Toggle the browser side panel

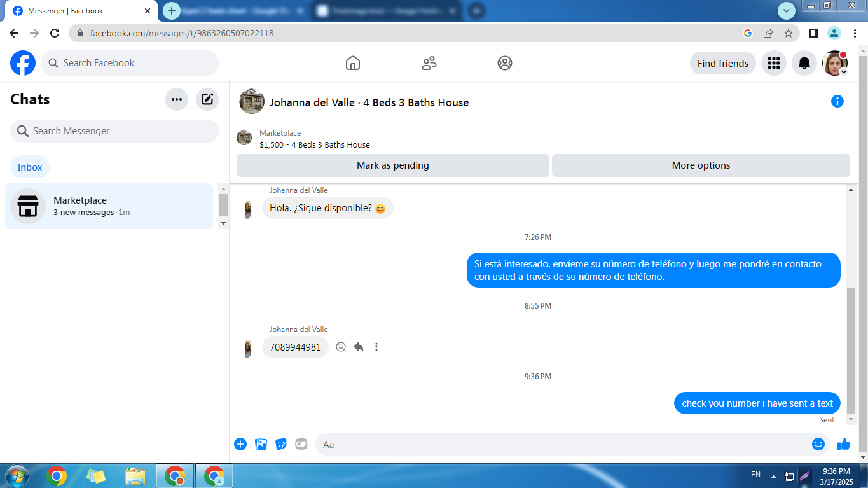click(813, 33)
